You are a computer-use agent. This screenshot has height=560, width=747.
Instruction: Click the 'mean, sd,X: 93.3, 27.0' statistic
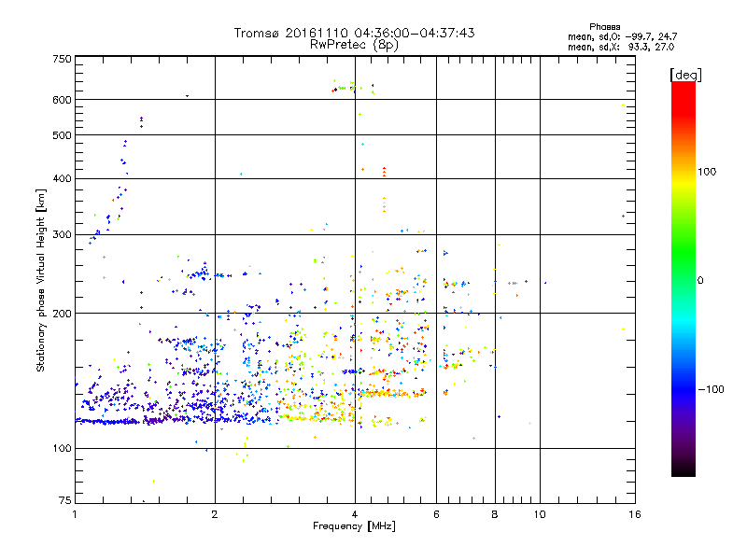pos(621,47)
